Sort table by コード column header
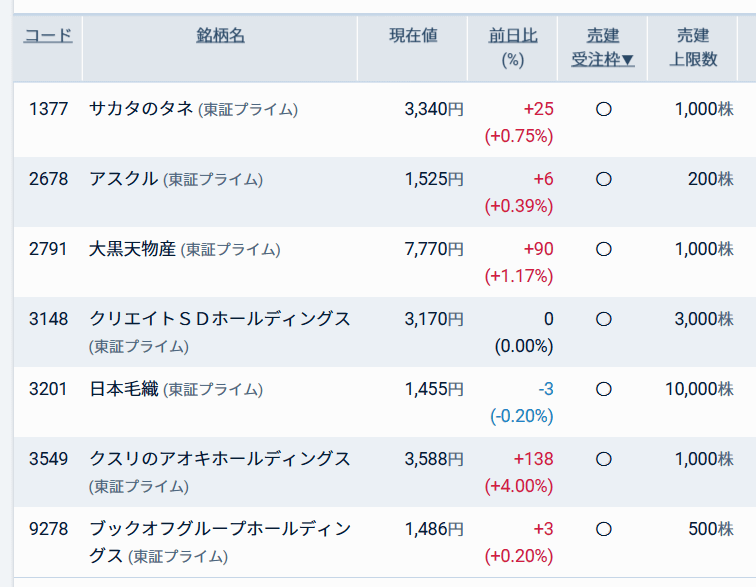The image size is (756, 587). [48, 36]
